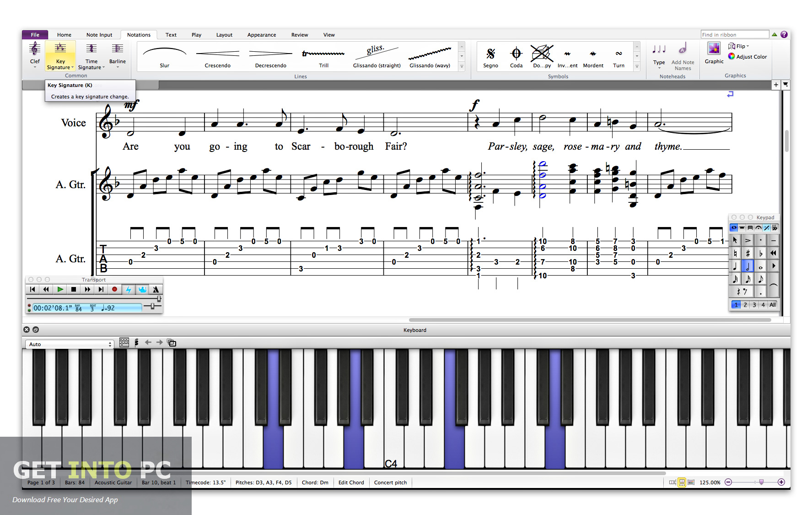
Task: Fast-forward in the Transport panel
Action: 87,289
